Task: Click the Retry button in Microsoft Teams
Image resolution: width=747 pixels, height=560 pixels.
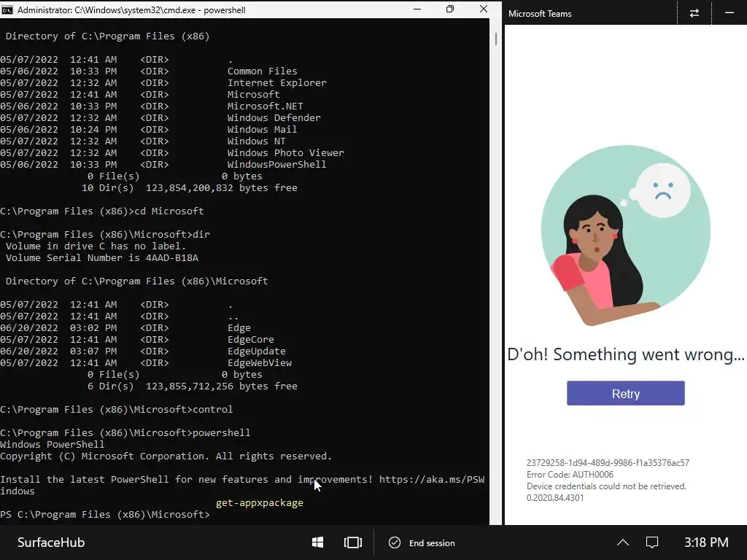Action: pyautogui.click(x=625, y=393)
